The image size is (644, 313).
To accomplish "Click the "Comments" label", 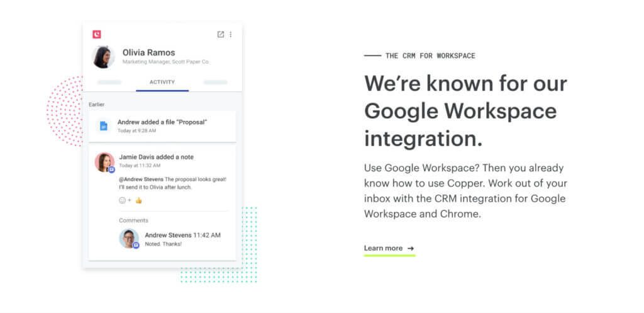I will click(133, 220).
